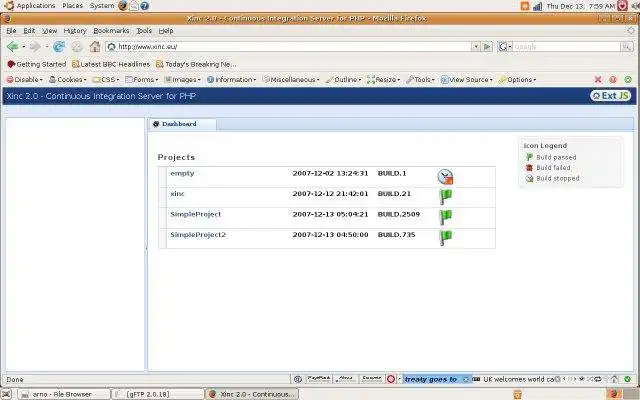Click the green flag for SimpleProject row
This screenshot has height=400, width=640.
point(445,217)
